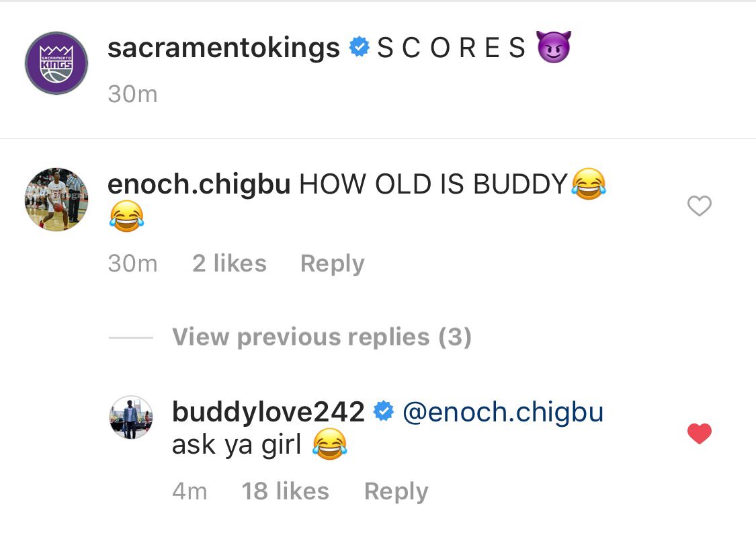Click the Sacramento Kings profile picture
756x533 pixels.
56,63
